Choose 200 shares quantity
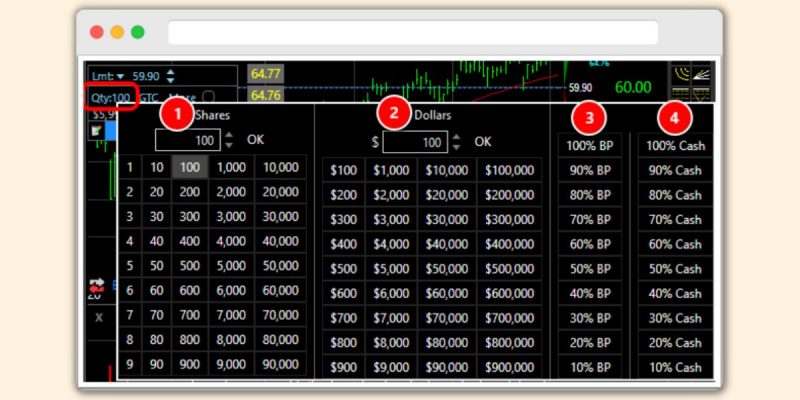Screen dimensions: 800x400 [189, 192]
